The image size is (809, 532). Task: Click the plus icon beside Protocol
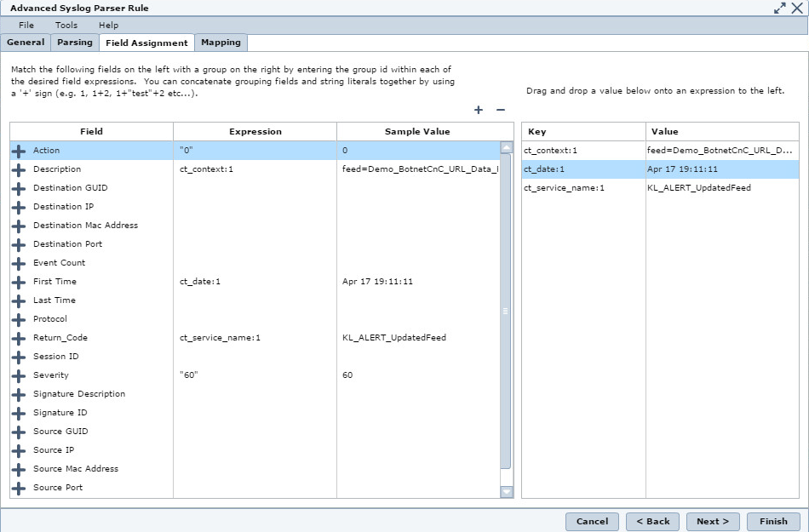18,319
